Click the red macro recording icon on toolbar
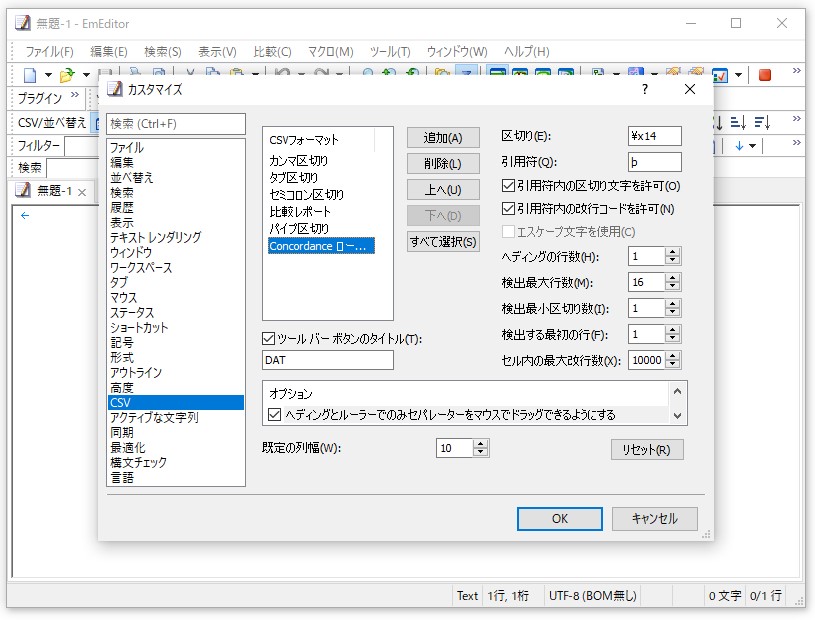This screenshot has height=620, width=815. click(764, 74)
